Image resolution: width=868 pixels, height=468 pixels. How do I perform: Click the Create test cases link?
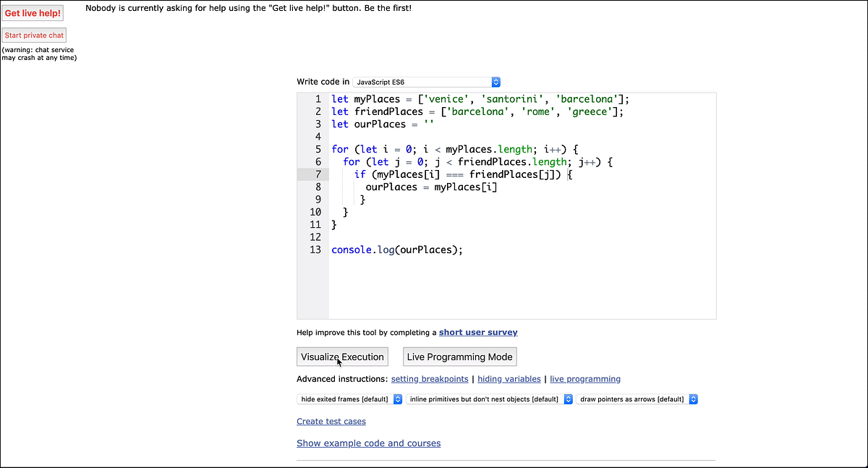(331, 421)
